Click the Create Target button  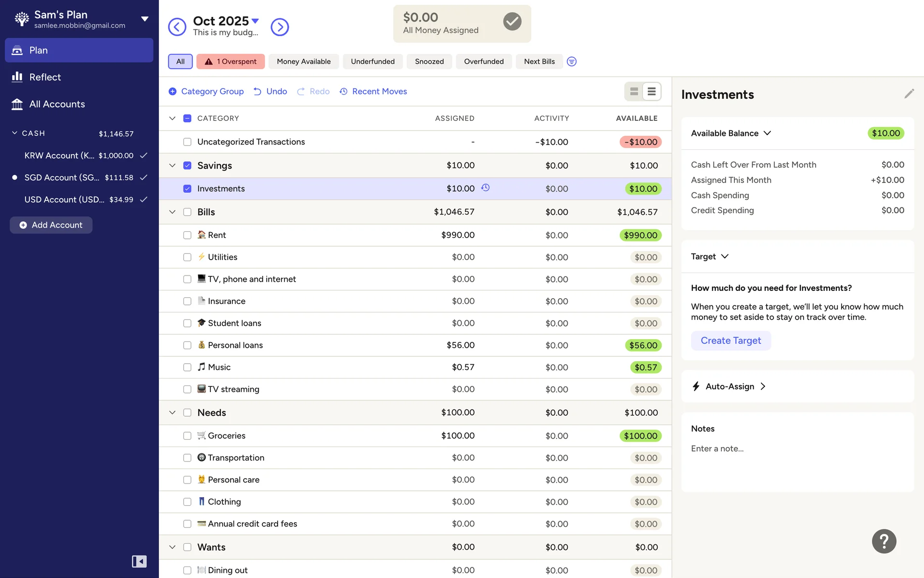[731, 341]
